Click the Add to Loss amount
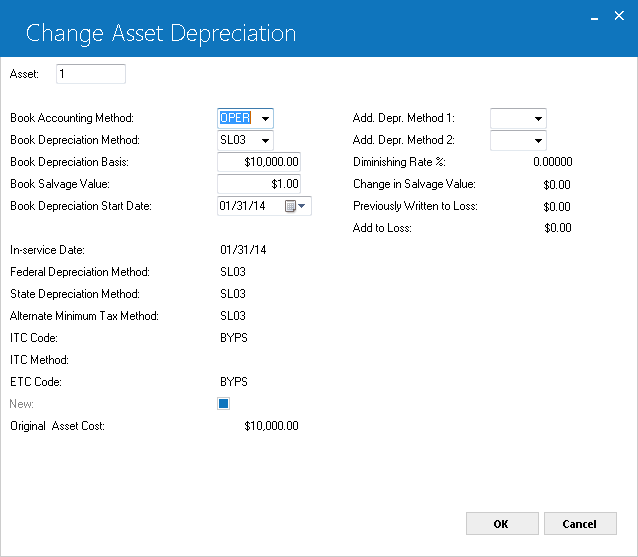 tap(558, 228)
